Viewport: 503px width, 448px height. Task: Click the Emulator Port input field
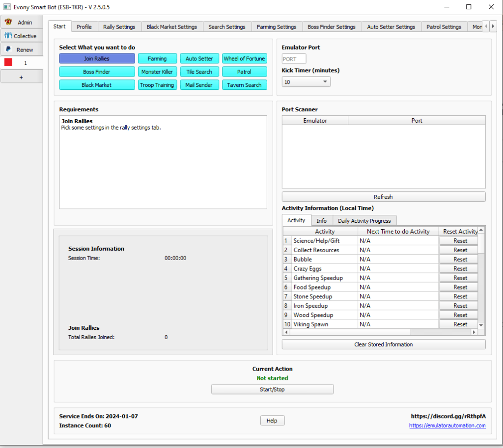point(294,59)
